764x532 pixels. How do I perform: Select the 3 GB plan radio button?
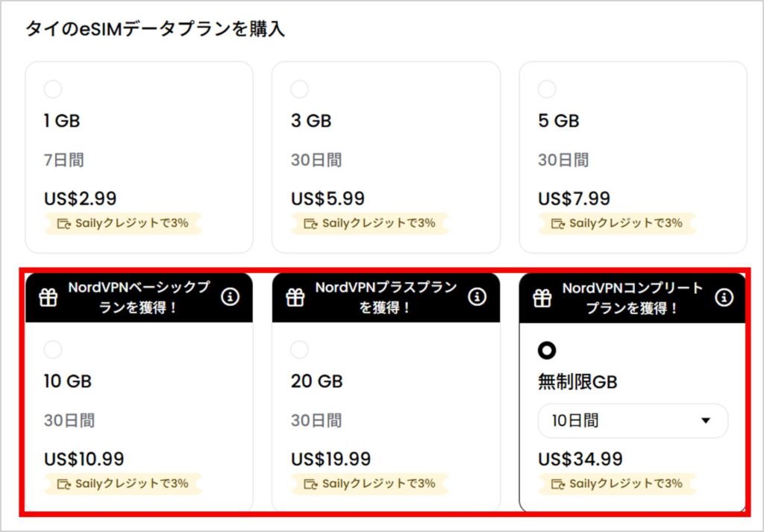299,90
